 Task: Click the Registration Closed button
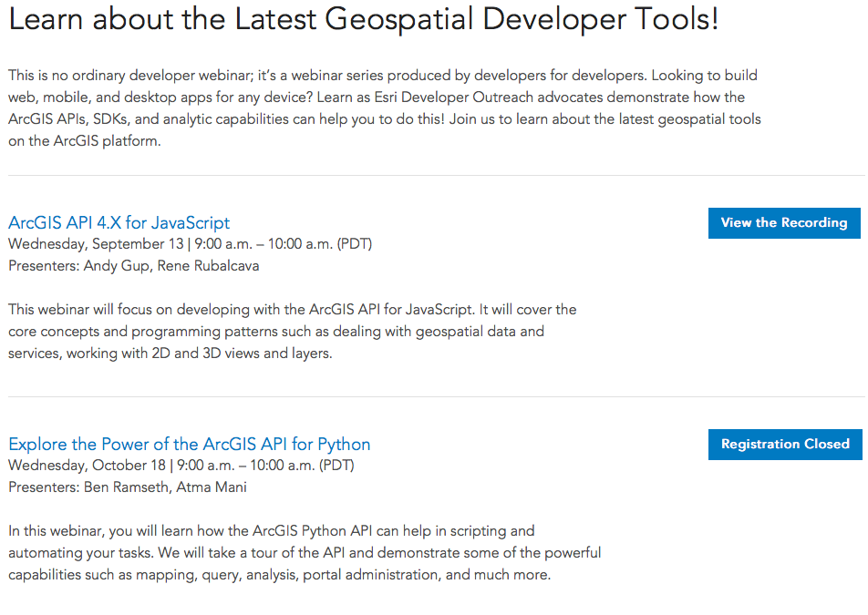point(785,444)
